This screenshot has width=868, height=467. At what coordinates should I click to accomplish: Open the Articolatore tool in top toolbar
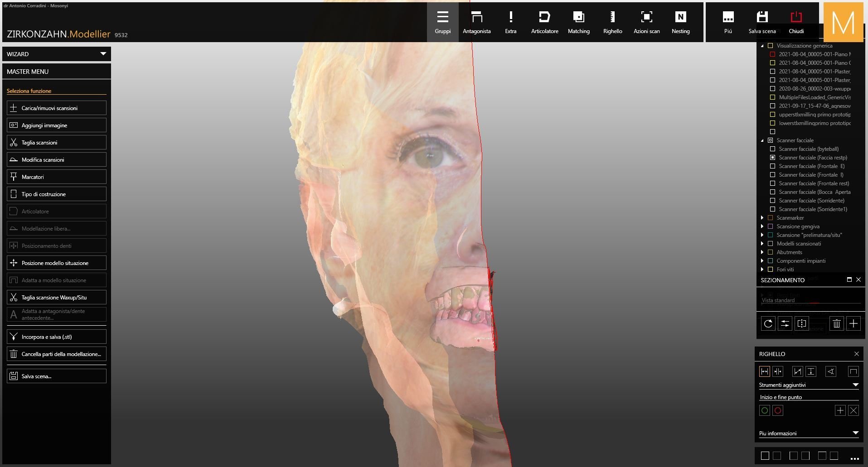[544, 22]
